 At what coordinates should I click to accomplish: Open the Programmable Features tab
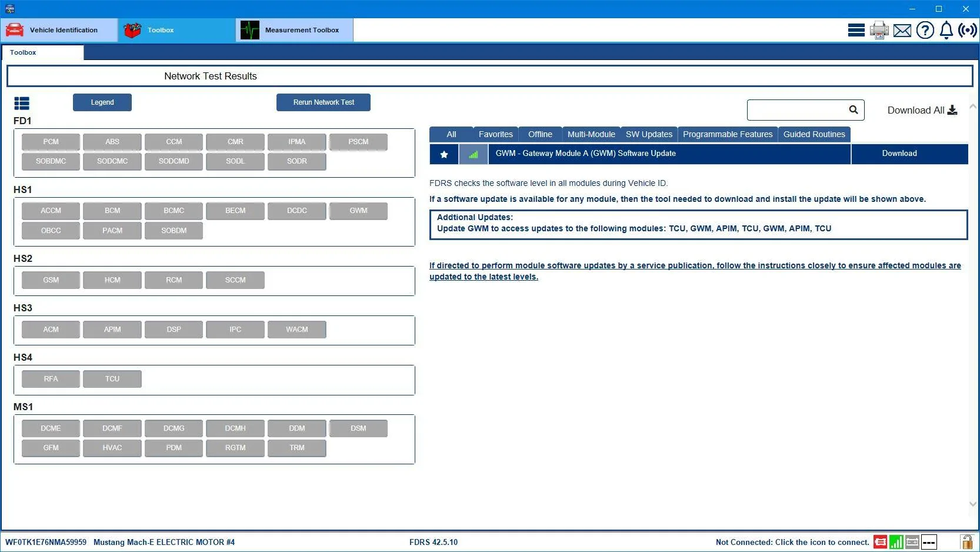(728, 134)
